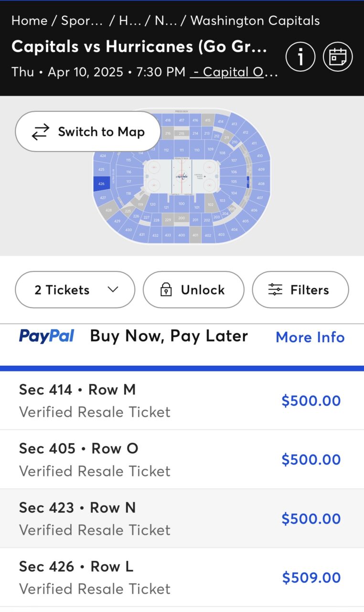364x612 pixels.
Task: Open the calendar icon in header
Action: tap(338, 57)
